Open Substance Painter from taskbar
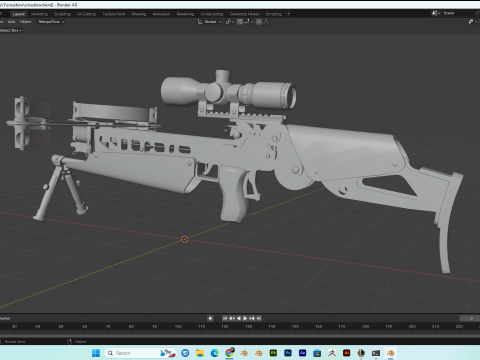Screen dimensions: 480x360 (273, 353)
